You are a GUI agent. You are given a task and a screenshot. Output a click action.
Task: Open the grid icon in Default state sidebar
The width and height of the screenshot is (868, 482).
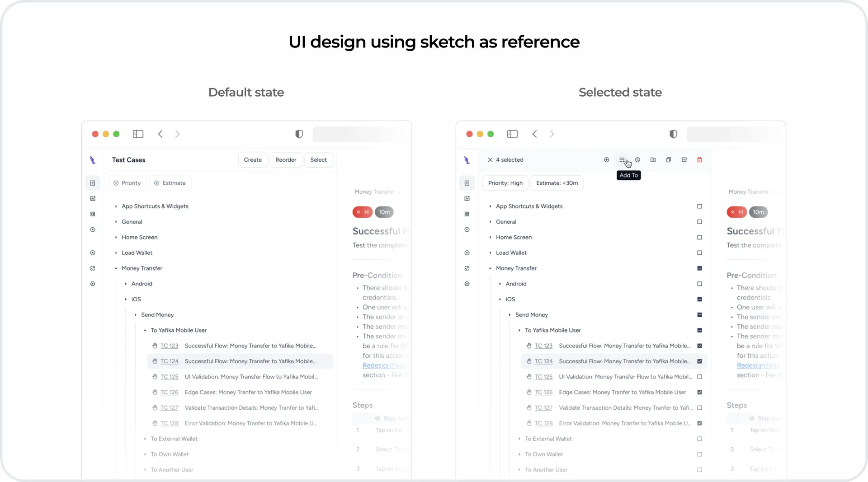tap(93, 214)
